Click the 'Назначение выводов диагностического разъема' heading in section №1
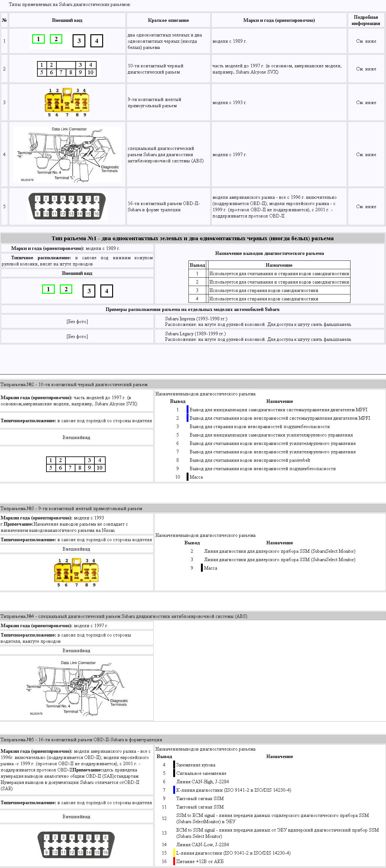 click(x=269, y=253)
